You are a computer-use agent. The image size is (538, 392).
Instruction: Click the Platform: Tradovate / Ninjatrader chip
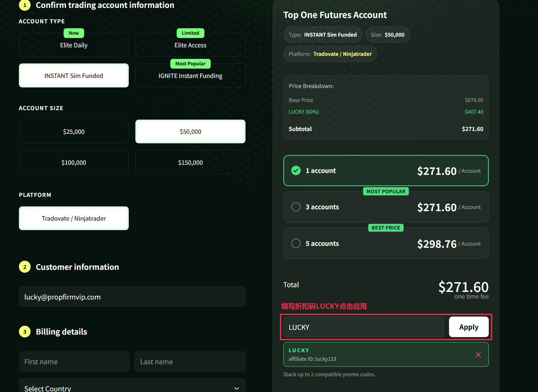330,54
